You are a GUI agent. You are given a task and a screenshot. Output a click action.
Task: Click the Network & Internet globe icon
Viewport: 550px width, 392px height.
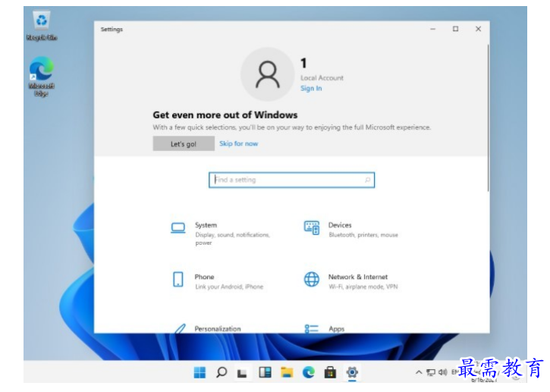tap(312, 280)
